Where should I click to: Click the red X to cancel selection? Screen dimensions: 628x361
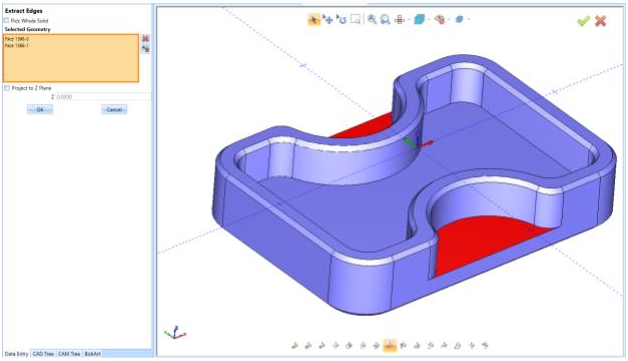(x=600, y=21)
